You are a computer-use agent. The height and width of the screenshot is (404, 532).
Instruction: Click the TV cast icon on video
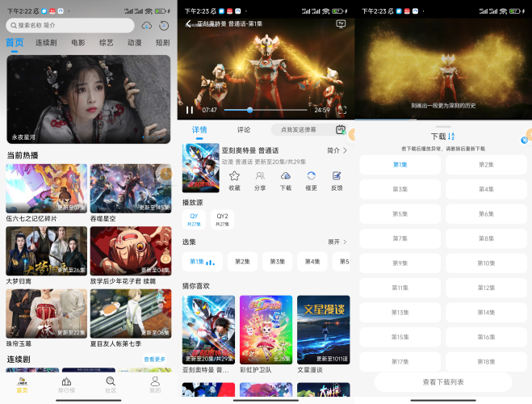click(x=341, y=24)
